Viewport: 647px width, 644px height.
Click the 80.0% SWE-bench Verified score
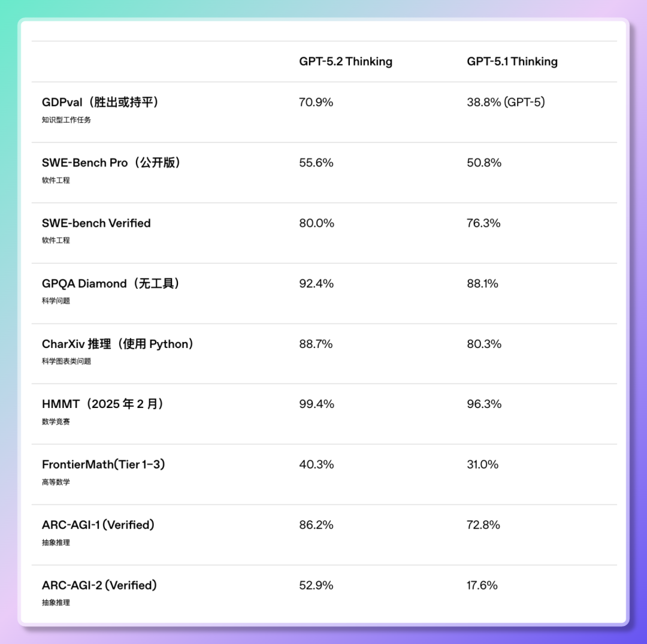point(316,223)
